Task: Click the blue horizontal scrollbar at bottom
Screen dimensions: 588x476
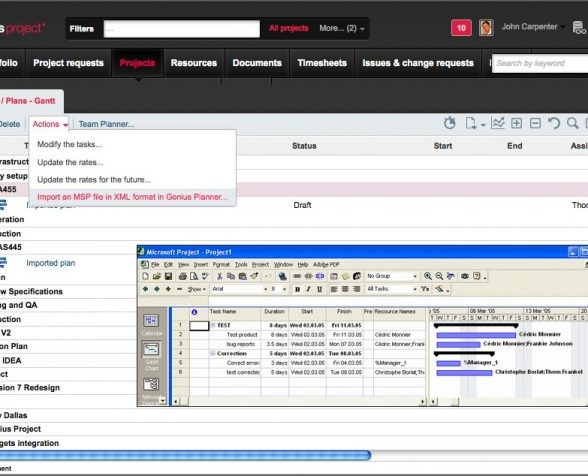Action: coord(185,455)
